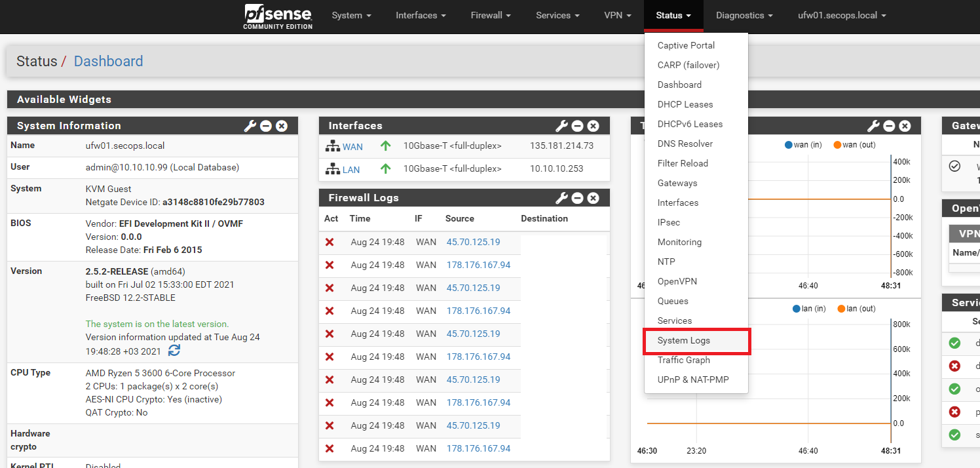
Task: Collapse the Interfaces widget with minus icon
Action: click(577, 125)
